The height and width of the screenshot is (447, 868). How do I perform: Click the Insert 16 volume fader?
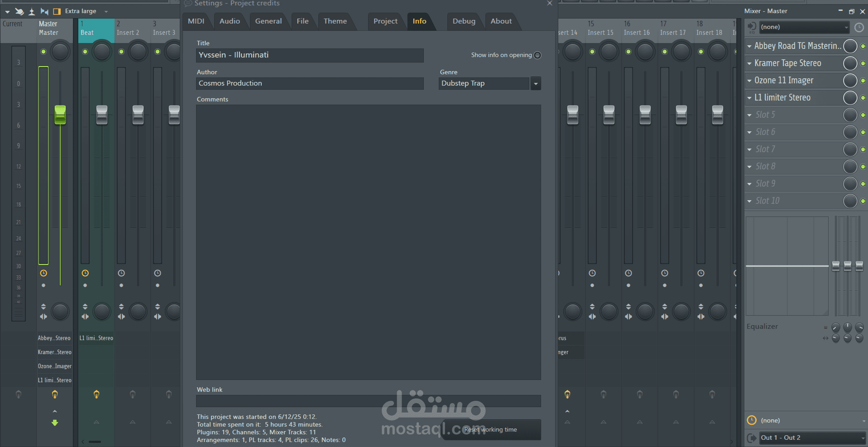(x=645, y=115)
